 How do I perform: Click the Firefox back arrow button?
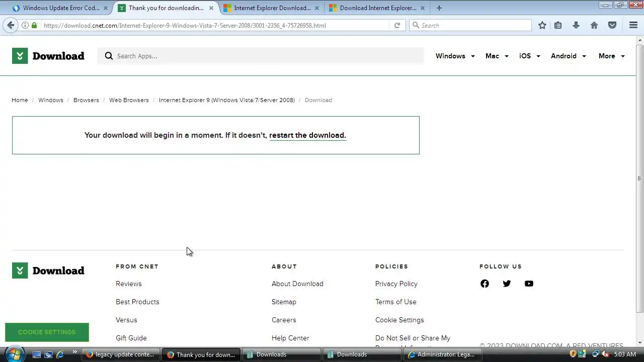point(11,25)
